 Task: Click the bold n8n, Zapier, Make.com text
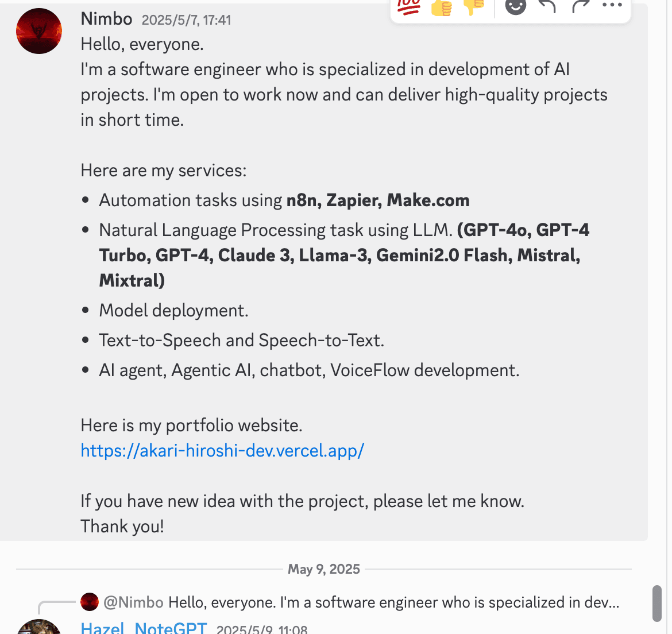(x=378, y=200)
